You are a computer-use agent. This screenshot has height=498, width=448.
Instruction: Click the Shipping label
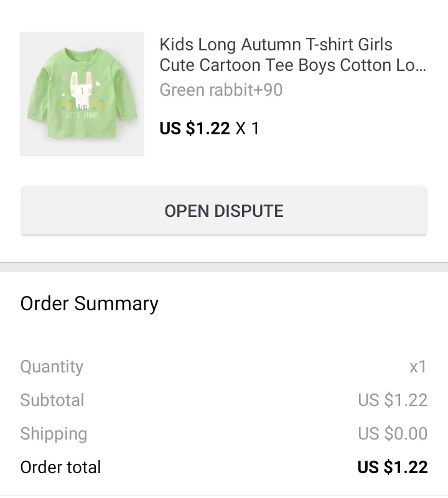54,433
